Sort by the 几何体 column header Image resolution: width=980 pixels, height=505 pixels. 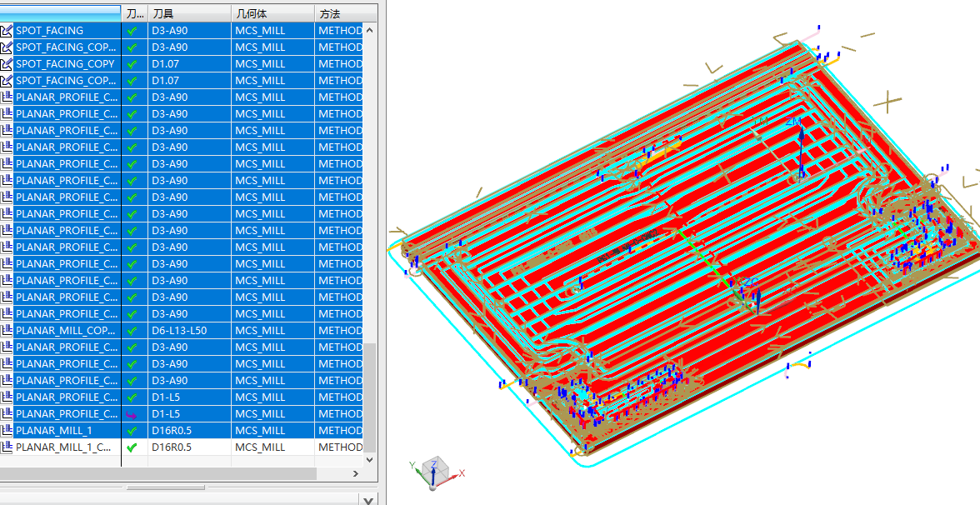click(x=273, y=13)
